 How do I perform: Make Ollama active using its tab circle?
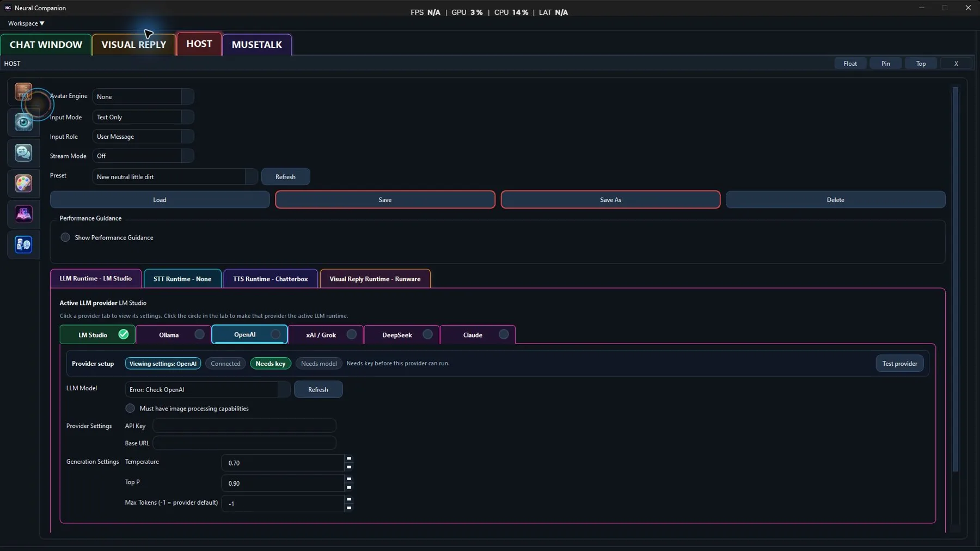click(199, 334)
